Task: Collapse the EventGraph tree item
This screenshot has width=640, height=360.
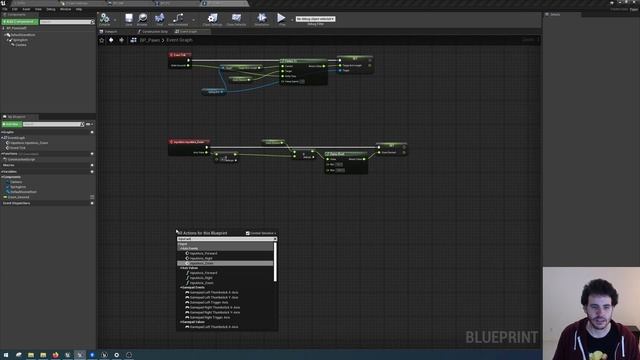Action: tap(2, 138)
